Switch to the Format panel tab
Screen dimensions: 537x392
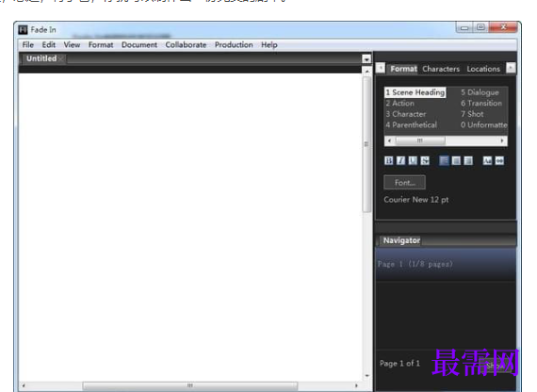(x=404, y=69)
